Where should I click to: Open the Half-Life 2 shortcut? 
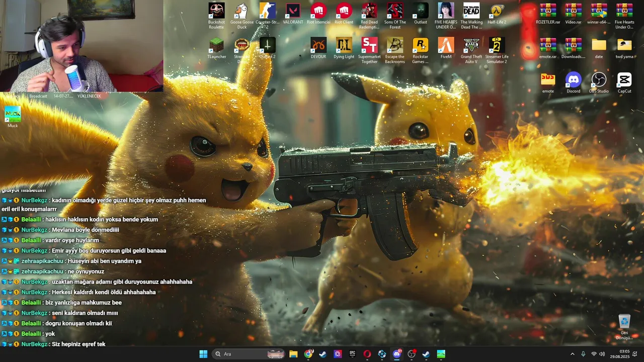(497, 14)
